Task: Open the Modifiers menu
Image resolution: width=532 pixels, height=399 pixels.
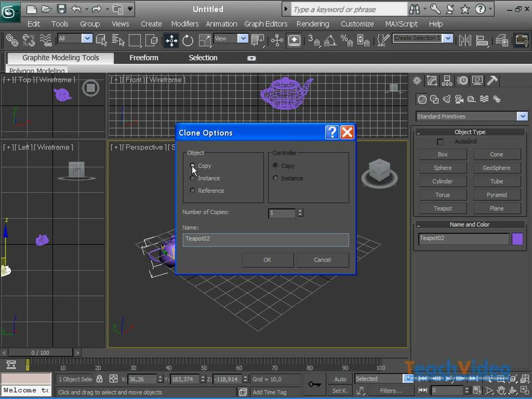Action: [185, 24]
